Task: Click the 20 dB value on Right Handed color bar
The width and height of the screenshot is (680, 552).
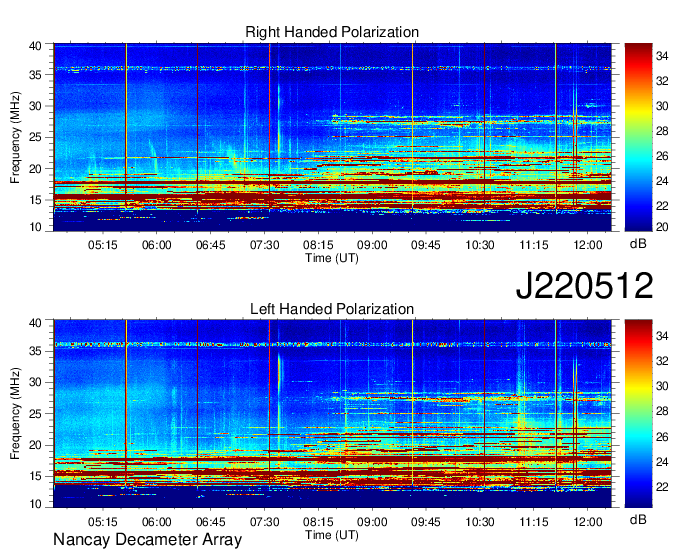Action: pos(662,227)
